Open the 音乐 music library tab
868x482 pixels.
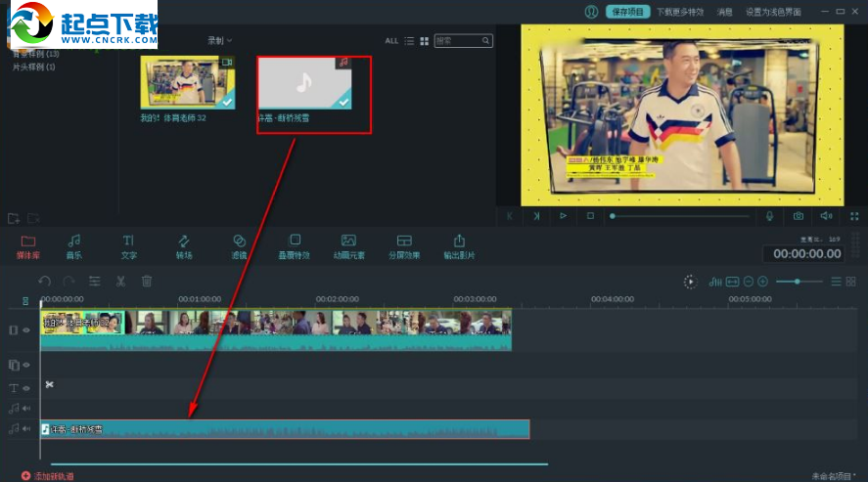click(74, 245)
